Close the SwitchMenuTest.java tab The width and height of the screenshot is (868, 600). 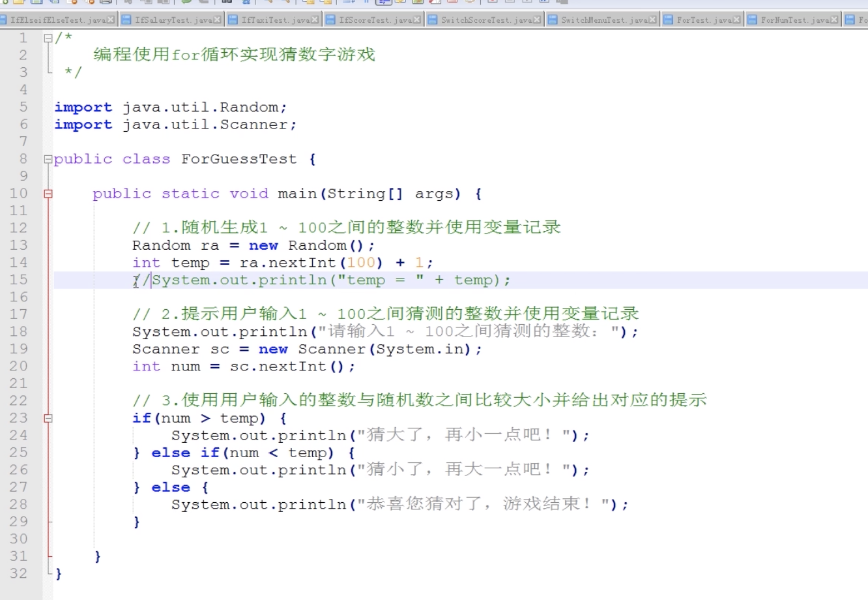[x=652, y=20]
